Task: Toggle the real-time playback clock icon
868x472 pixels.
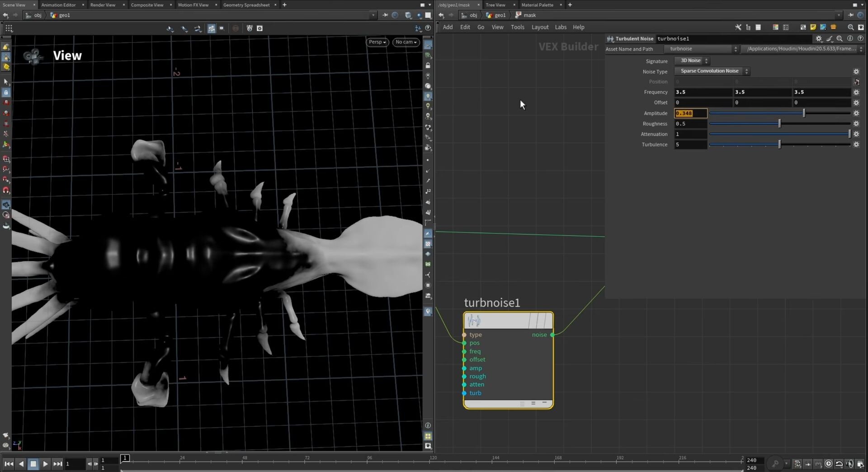Action: 828,464
